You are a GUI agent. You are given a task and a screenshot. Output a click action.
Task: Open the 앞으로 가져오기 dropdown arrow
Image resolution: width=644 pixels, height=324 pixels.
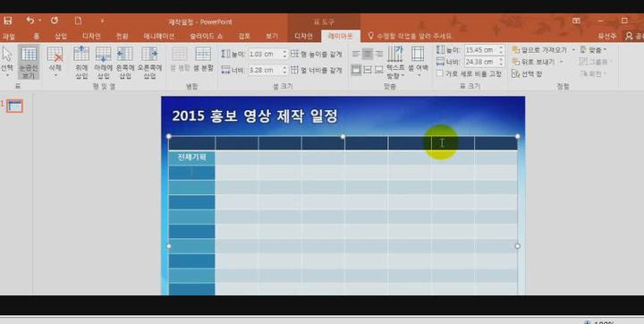click(573, 50)
